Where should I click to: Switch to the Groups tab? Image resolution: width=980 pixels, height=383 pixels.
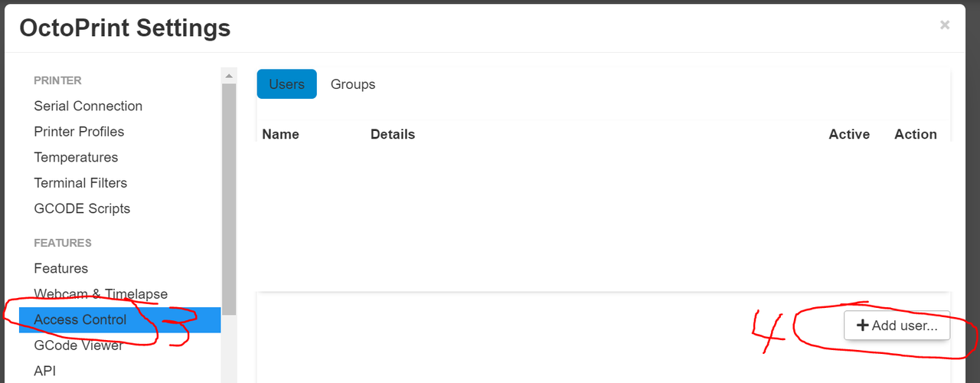[x=353, y=84]
